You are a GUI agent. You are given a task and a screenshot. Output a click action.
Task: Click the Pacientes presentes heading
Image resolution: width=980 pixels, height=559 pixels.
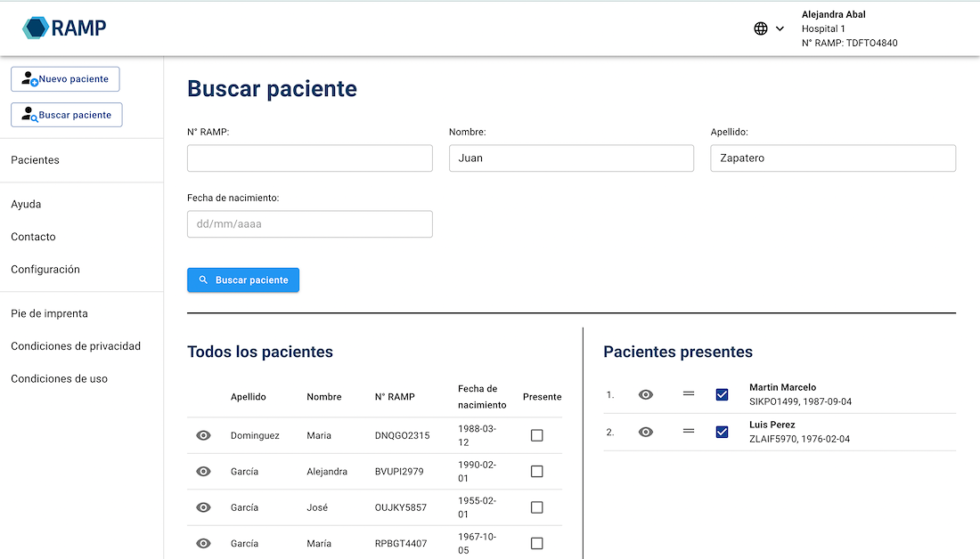[x=677, y=352]
